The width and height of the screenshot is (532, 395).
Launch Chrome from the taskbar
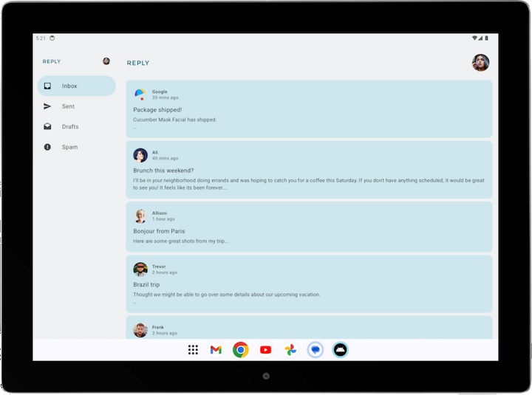[x=240, y=350]
